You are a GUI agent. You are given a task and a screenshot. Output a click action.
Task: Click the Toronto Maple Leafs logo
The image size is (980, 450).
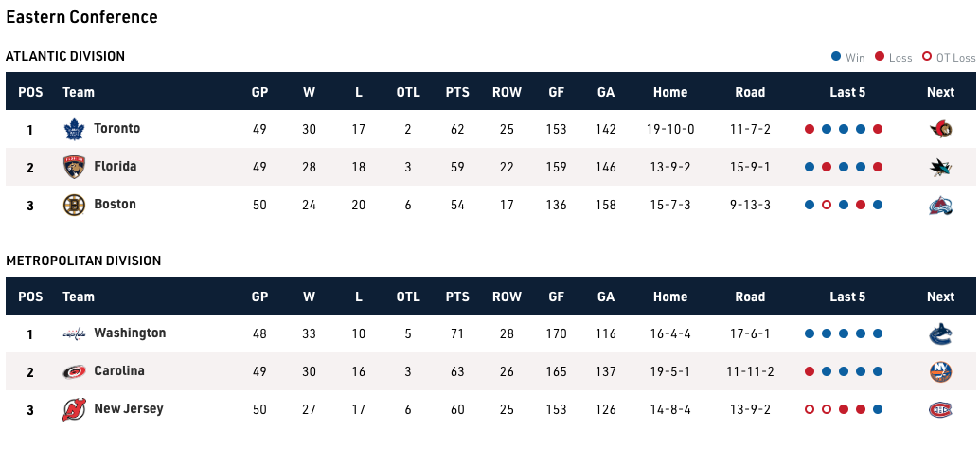74,129
